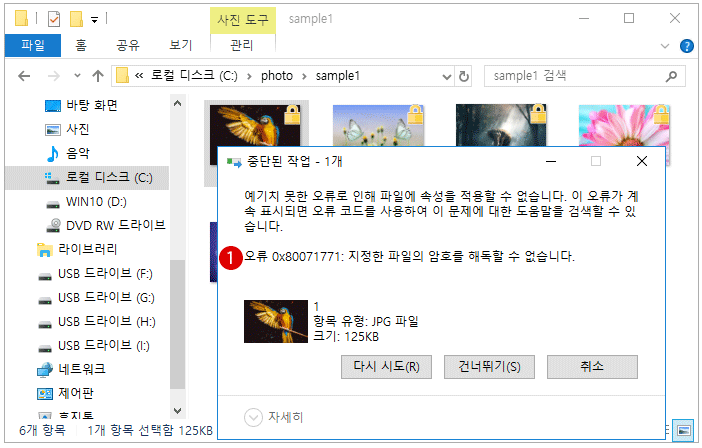Select 네트워크 in the navigation pane
702x448 pixels.
pos(82,369)
